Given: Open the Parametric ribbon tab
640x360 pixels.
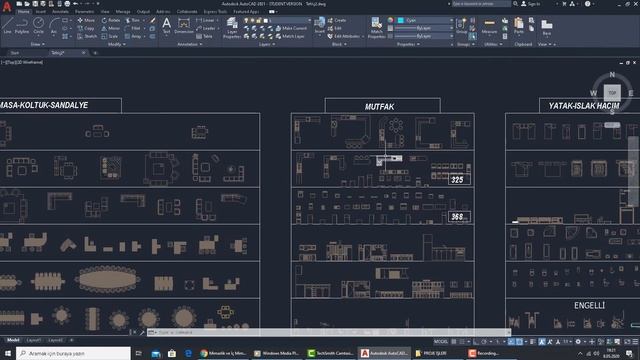Looking at the screenshot, I should tap(84, 12).
